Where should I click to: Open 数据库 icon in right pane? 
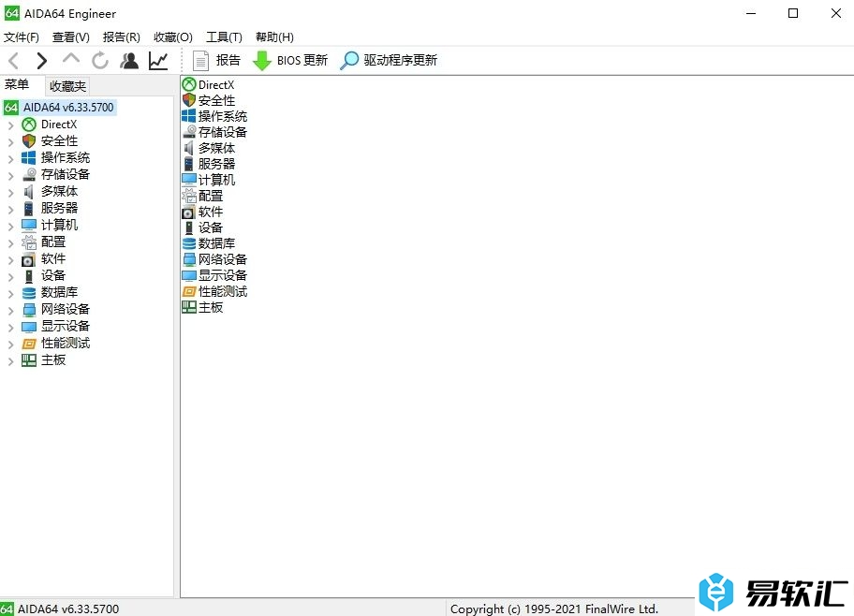(x=189, y=243)
